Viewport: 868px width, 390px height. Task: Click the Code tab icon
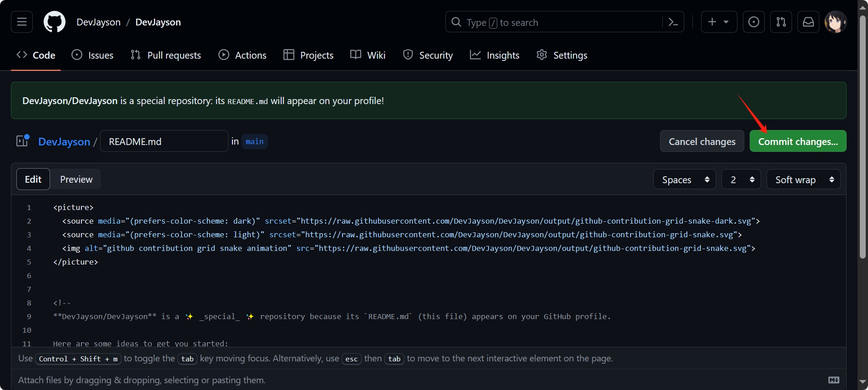tap(22, 55)
